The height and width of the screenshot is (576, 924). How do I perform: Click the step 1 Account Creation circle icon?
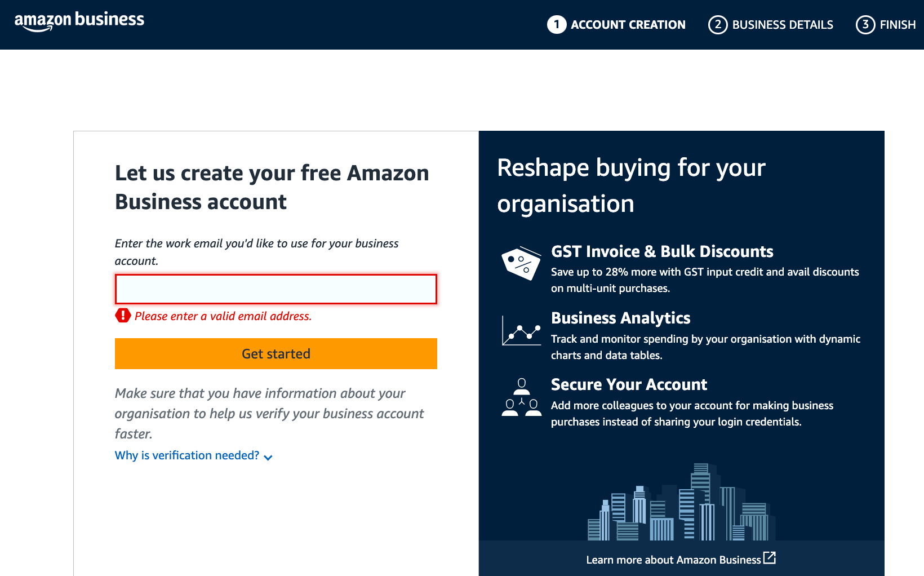[x=556, y=25]
